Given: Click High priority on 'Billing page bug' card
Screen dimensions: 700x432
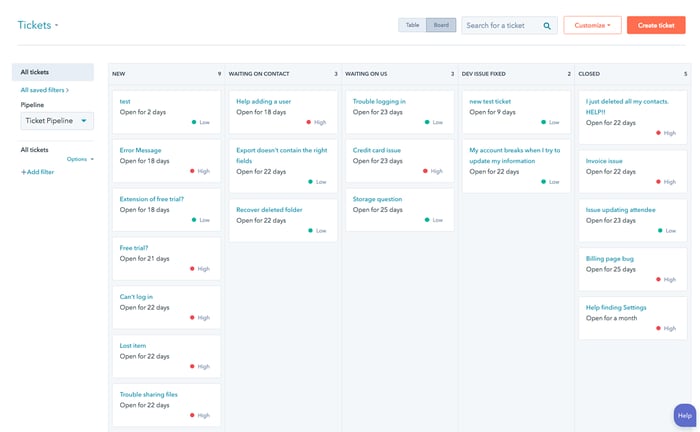Looking at the screenshot, I should coord(666,280).
